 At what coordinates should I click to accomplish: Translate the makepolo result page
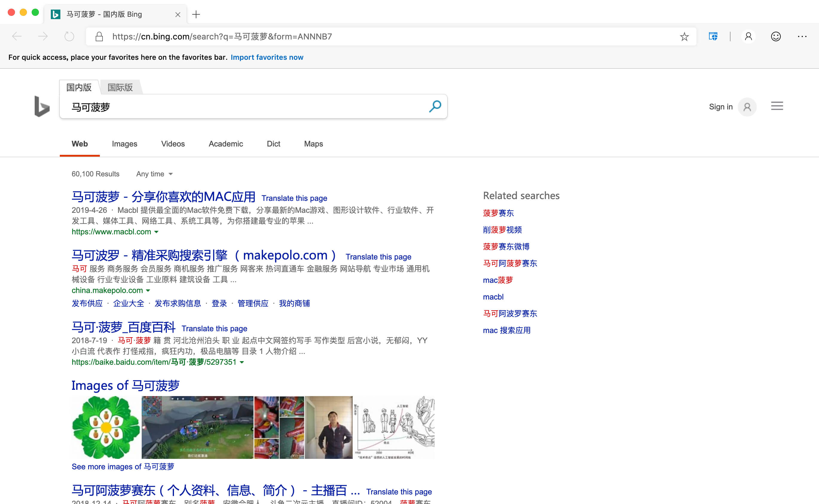point(378,257)
